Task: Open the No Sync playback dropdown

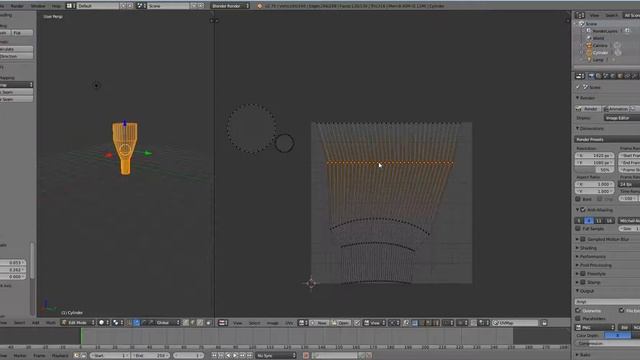Action: (276, 356)
